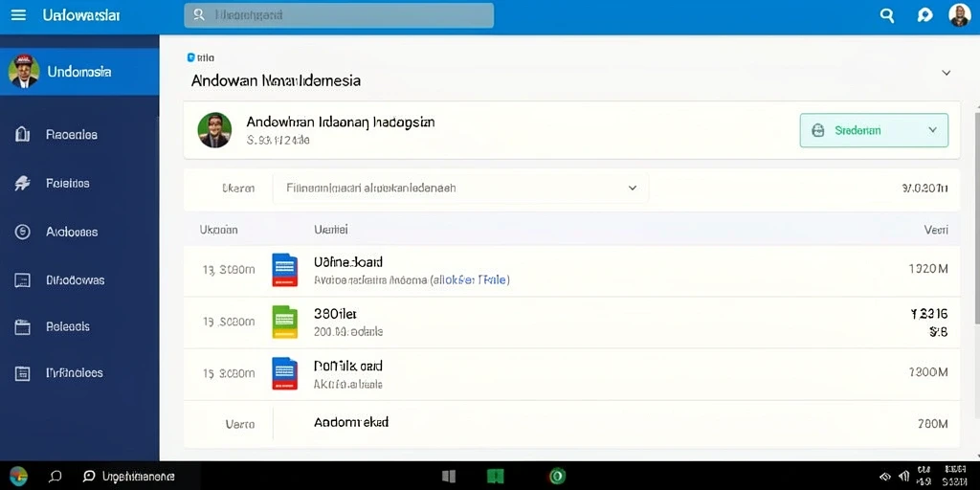The width and height of the screenshot is (980, 490).
Task: Open the round green-red icon in taskbar
Action: pos(557,477)
